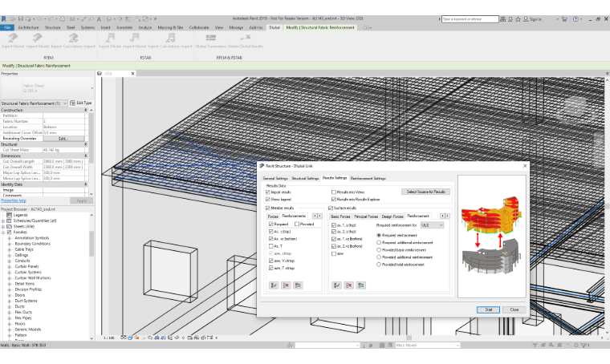Click Select Source for Results button
The height and width of the screenshot is (364, 610).
426,192
